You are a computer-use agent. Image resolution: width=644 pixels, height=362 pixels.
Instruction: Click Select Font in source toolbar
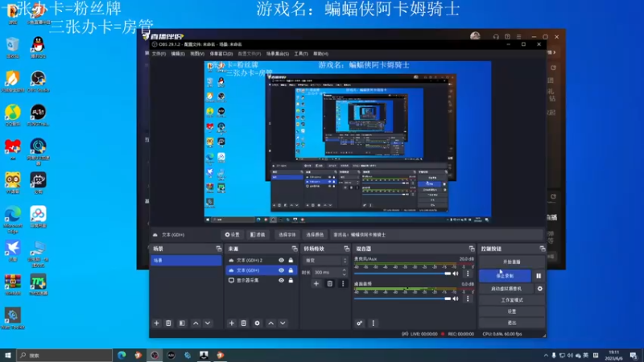(x=287, y=235)
